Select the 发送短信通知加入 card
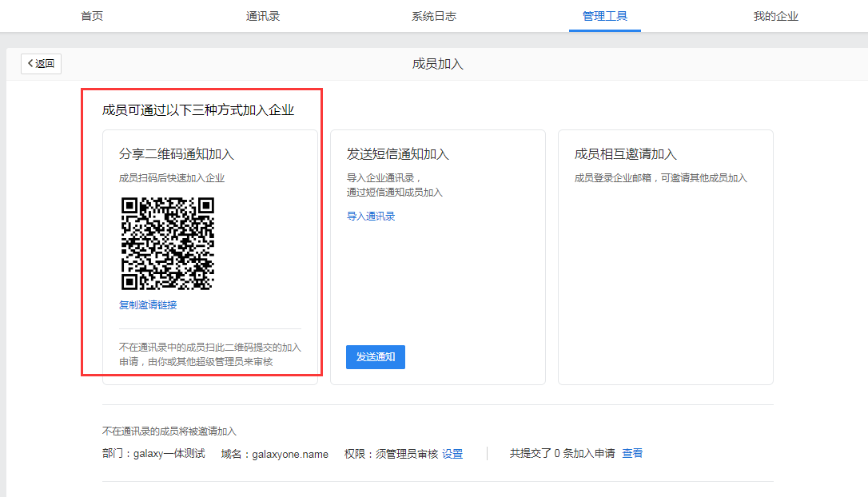The image size is (868, 497). pos(437,257)
